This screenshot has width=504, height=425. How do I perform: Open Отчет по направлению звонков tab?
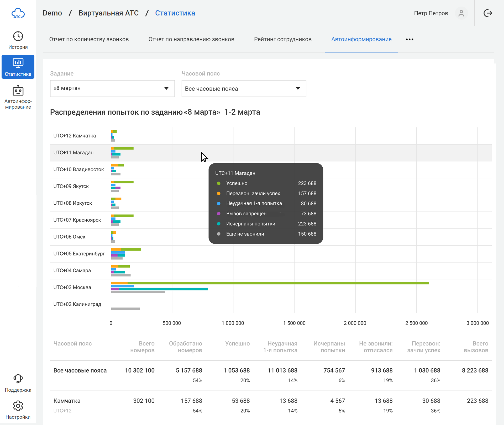pos(191,39)
